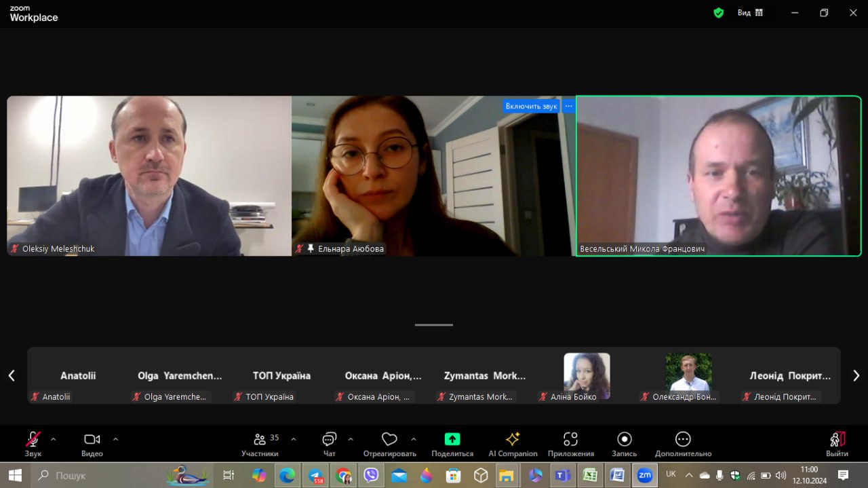Open Task View on the taskbar

pos(229,475)
